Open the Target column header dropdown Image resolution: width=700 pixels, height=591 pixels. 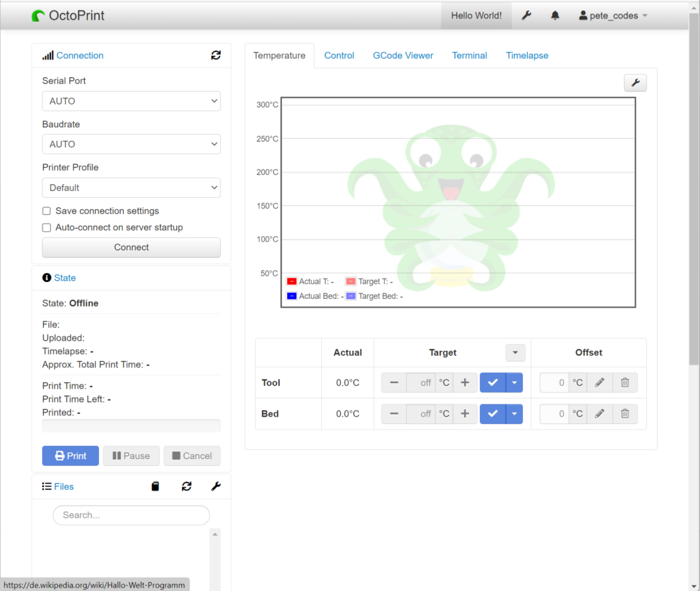pos(515,352)
